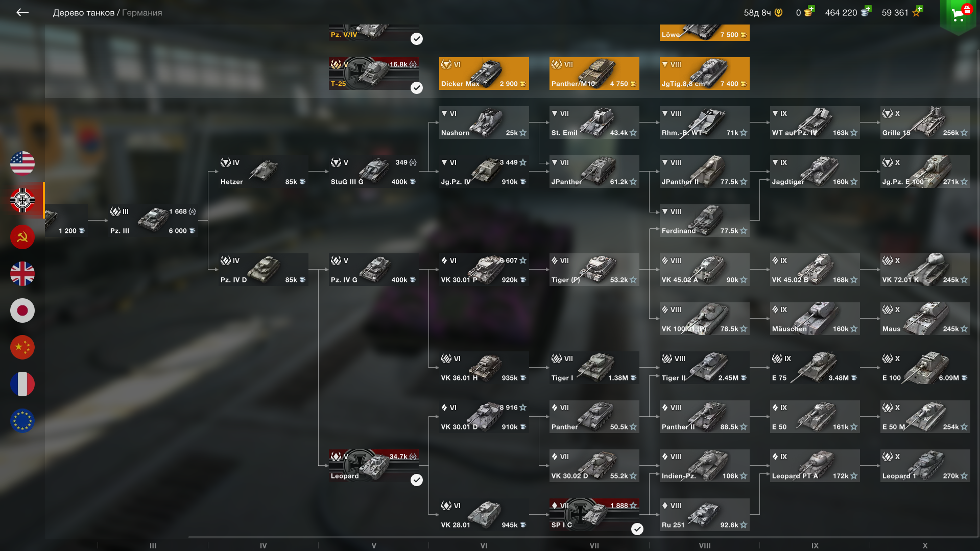Go back with the arrow icon
980x551 pixels.
pyautogui.click(x=22, y=12)
